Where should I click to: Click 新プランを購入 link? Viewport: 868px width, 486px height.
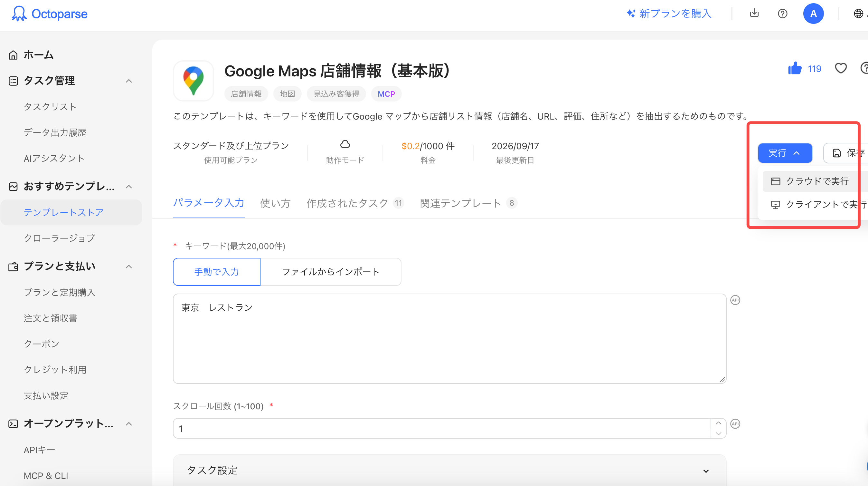pos(669,14)
